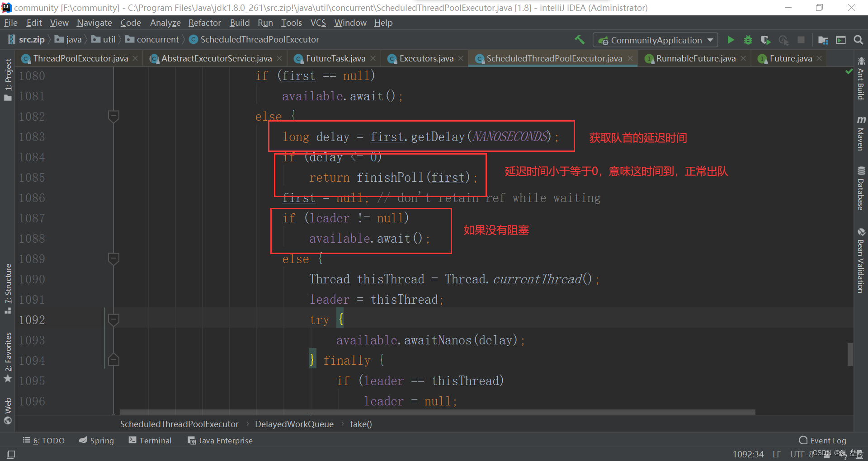Open the TODO tool window
The height and width of the screenshot is (461, 868).
(44, 441)
